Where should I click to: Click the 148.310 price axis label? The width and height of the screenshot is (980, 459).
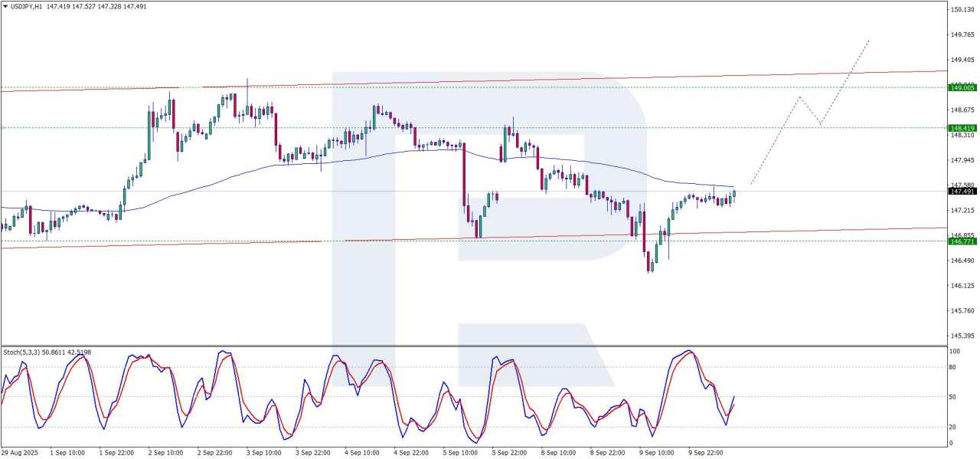coord(962,135)
